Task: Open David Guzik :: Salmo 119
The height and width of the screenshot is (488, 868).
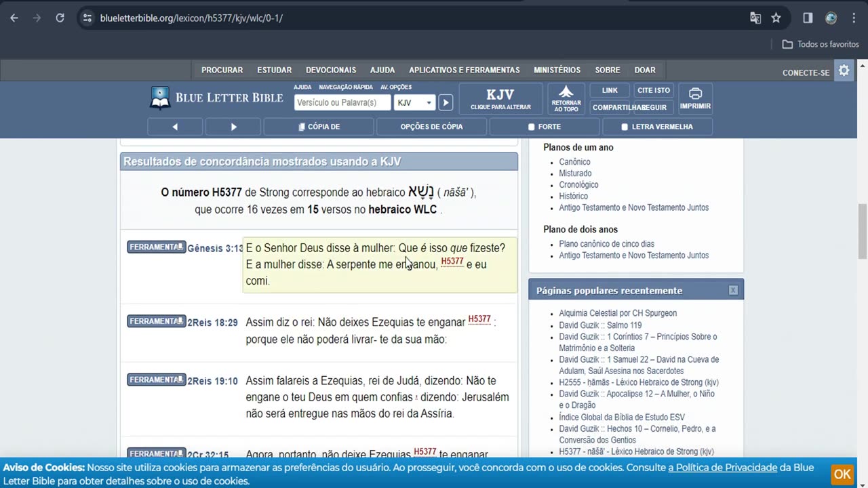Action: pos(600,325)
